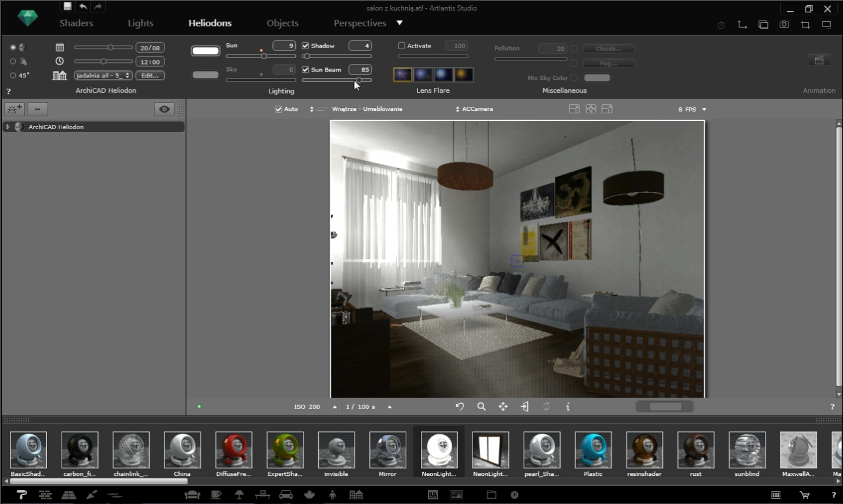Enable the Mix Sky Color checkbox

pos(574,77)
